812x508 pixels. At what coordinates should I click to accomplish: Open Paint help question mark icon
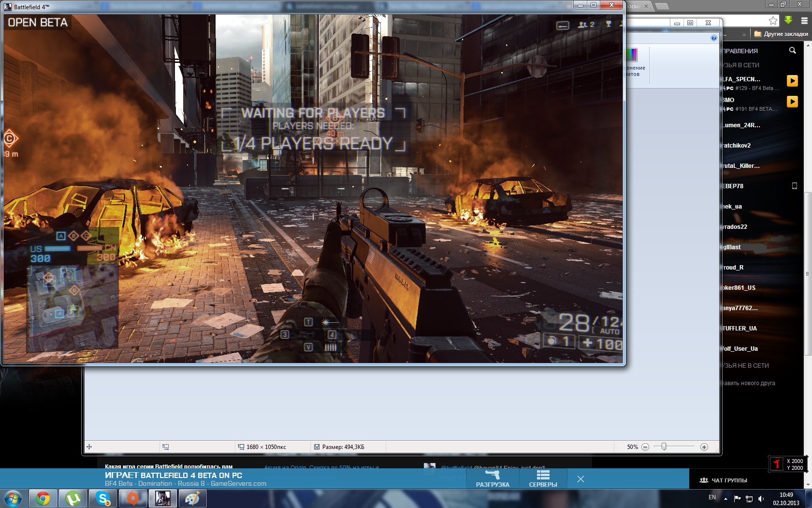tap(714, 38)
